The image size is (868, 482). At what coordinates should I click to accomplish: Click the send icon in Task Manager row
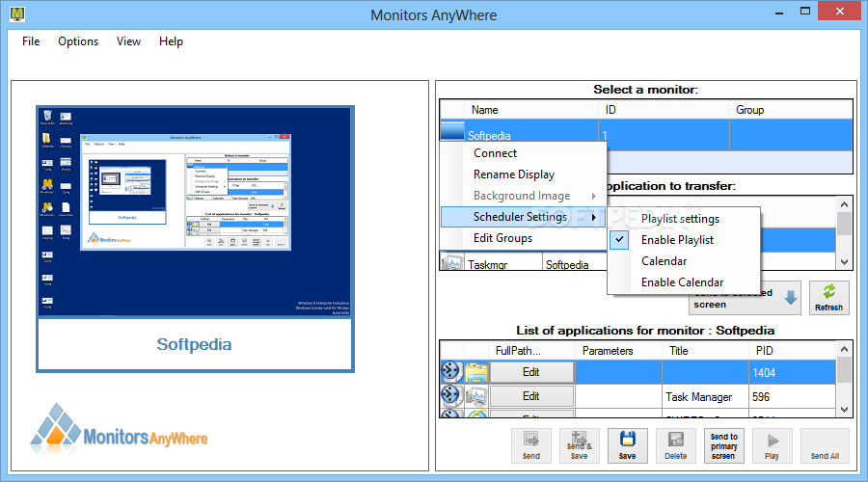(x=451, y=395)
